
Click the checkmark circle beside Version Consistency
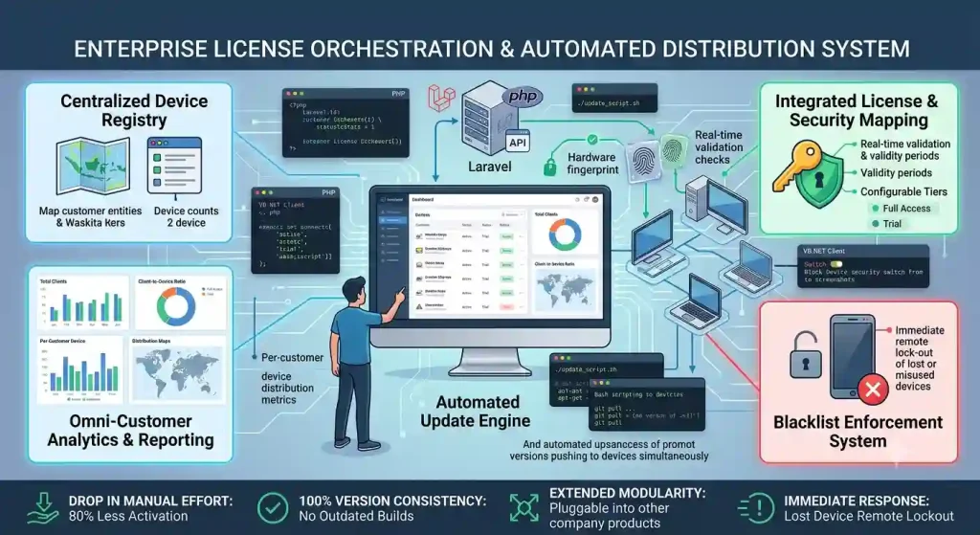pyautogui.click(x=273, y=508)
